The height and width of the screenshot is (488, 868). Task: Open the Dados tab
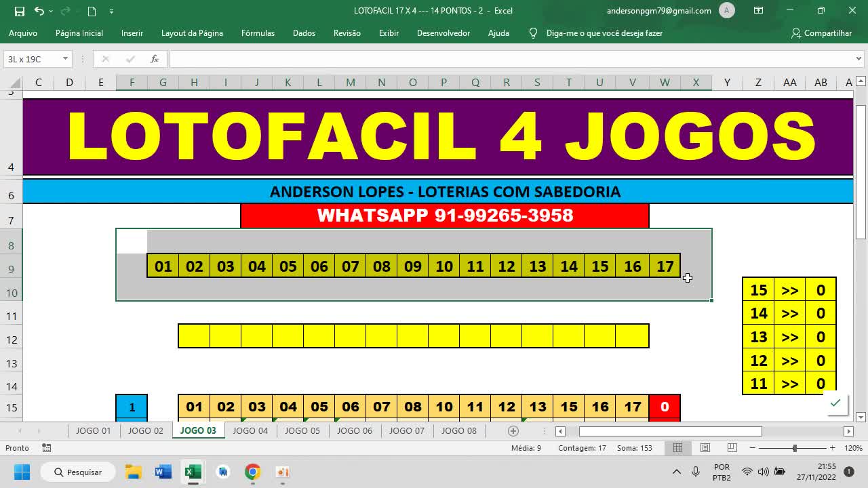click(x=304, y=33)
